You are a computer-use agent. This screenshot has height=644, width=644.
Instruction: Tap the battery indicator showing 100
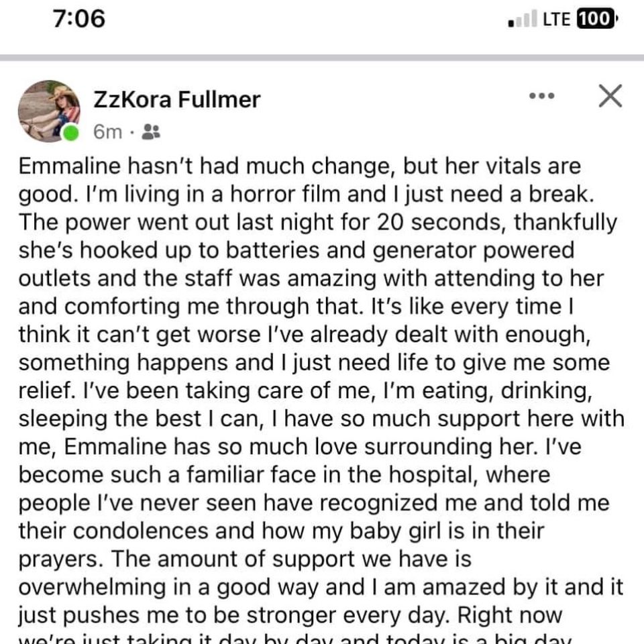click(598, 19)
